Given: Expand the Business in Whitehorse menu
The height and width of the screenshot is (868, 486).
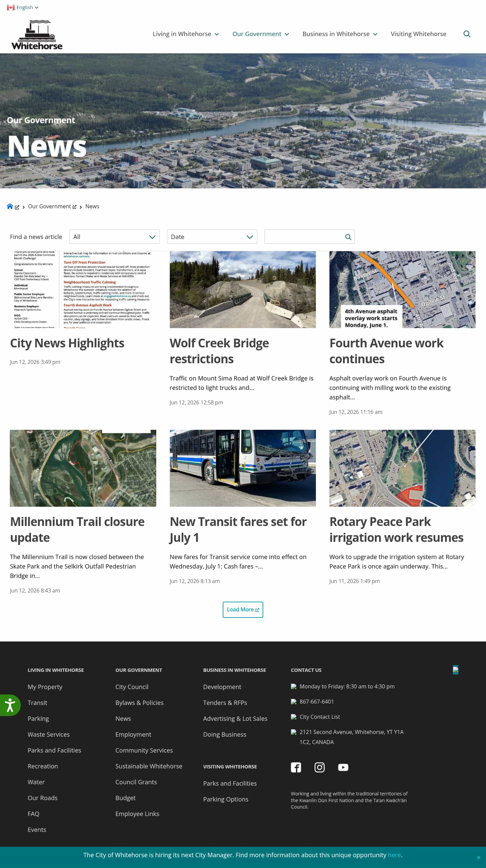Looking at the screenshot, I should pos(340,34).
